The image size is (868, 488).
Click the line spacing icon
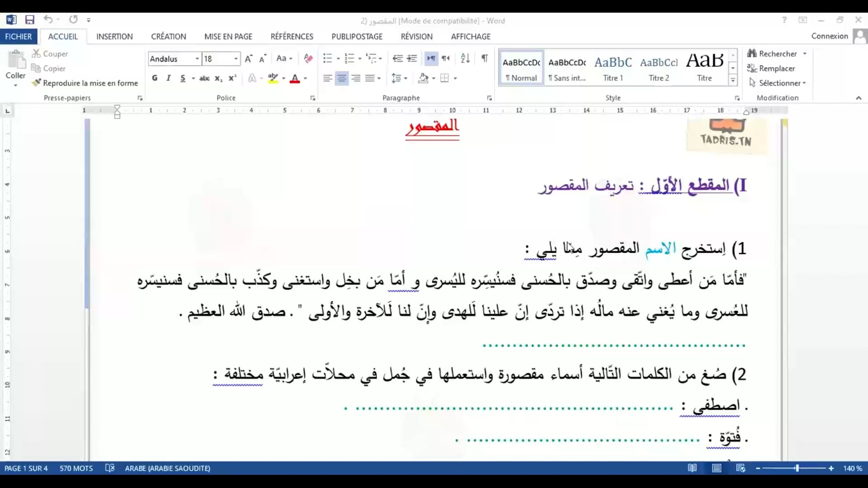[x=396, y=78]
